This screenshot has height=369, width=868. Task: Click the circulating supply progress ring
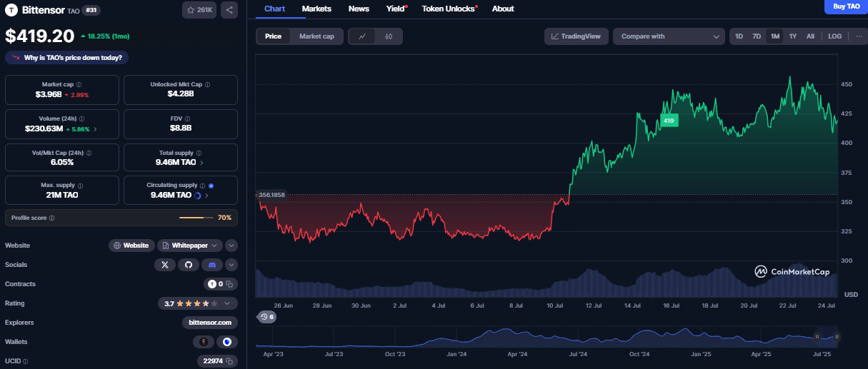197,195
